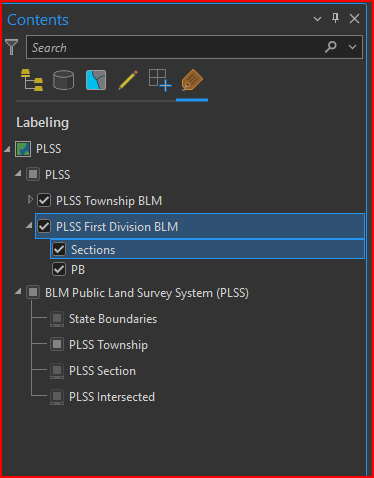The height and width of the screenshot is (478, 374).
Task: Toggle PLSS Intersected sublayer checkbox
Action: tap(57, 397)
